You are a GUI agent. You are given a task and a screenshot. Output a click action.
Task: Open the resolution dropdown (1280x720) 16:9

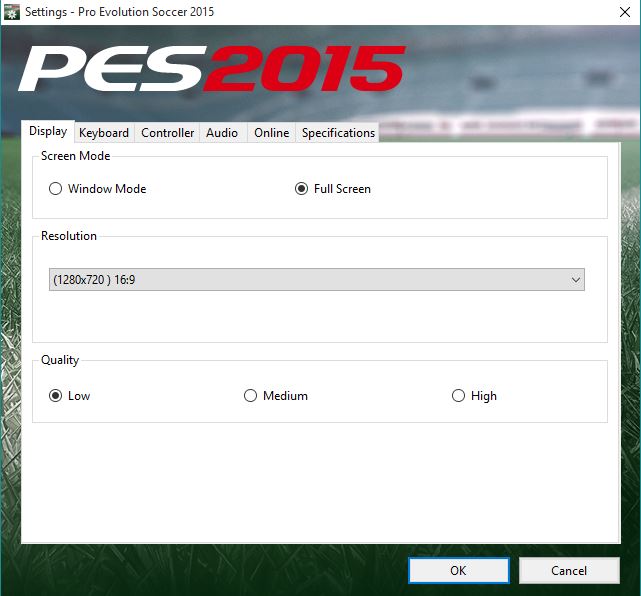click(x=317, y=280)
